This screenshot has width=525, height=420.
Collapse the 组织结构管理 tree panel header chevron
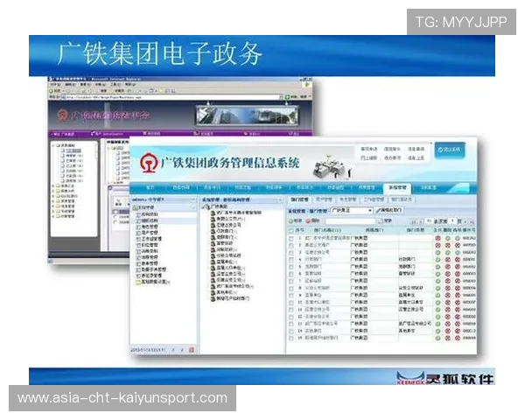click(x=280, y=200)
